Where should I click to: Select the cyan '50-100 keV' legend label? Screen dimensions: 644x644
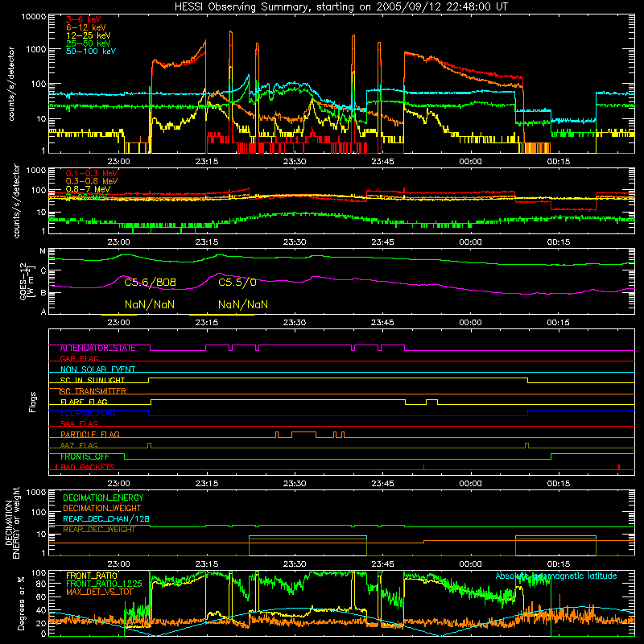point(91,52)
